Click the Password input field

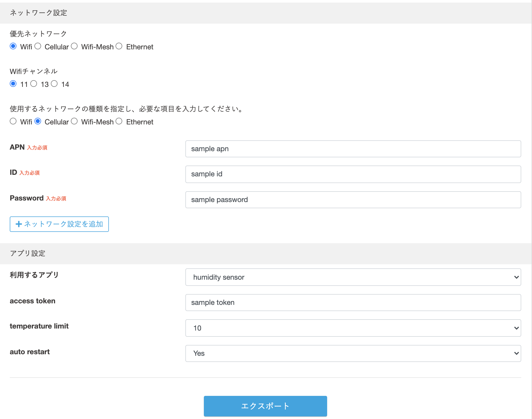click(x=353, y=200)
